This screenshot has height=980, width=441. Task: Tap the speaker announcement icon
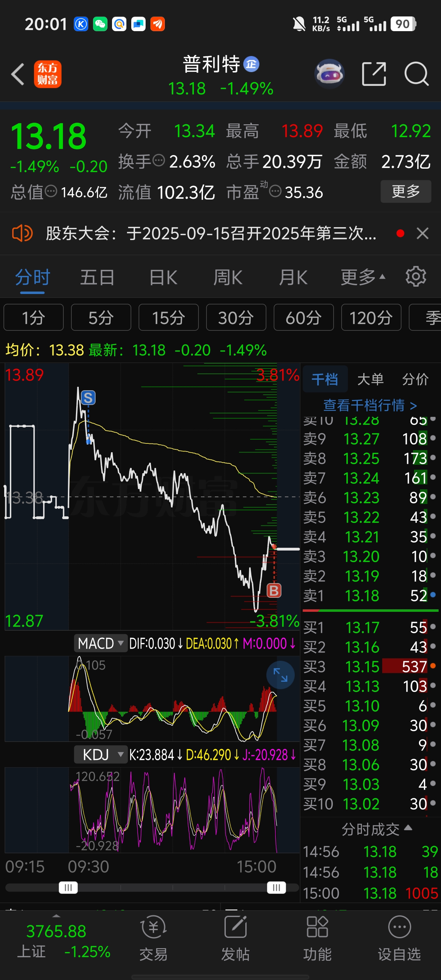click(x=22, y=233)
